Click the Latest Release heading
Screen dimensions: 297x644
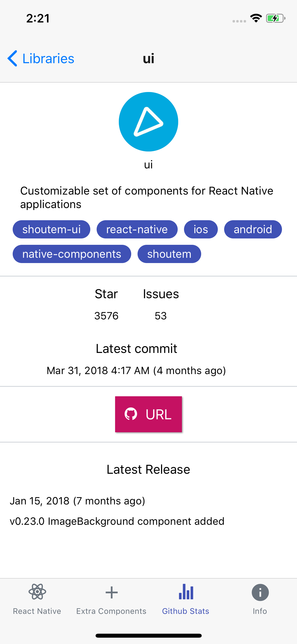[x=148, y=470]
